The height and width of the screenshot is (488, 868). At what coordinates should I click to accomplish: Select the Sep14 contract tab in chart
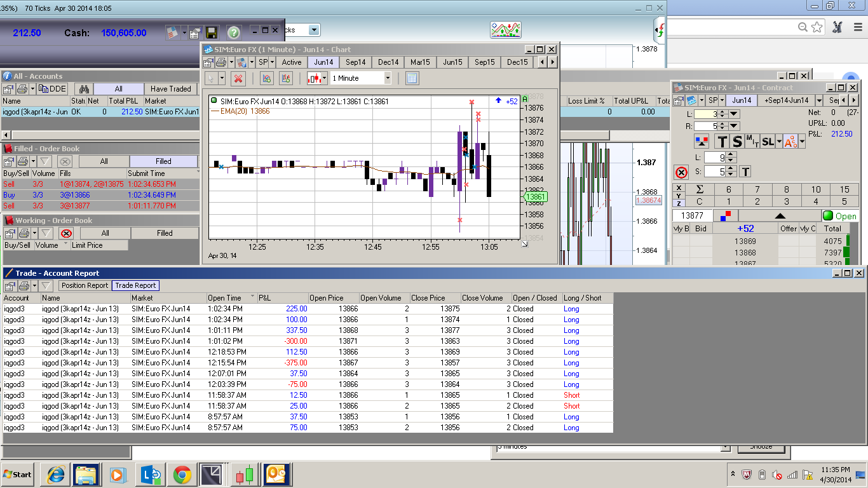[356, 62]
